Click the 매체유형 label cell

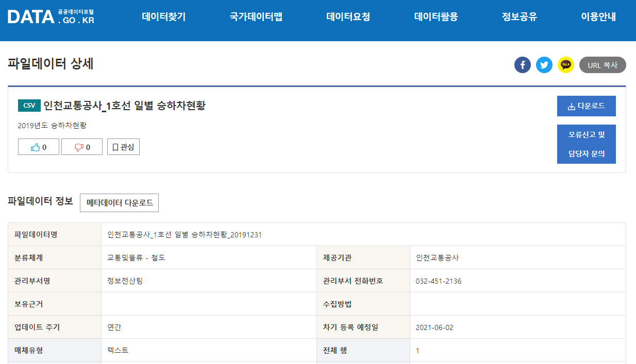[55, 351]
